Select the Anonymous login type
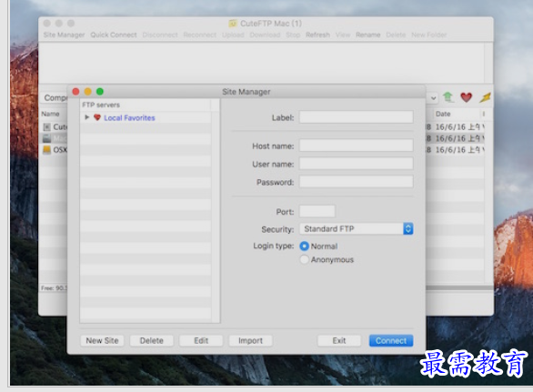533x392 pixels. (x=304, y=260)
